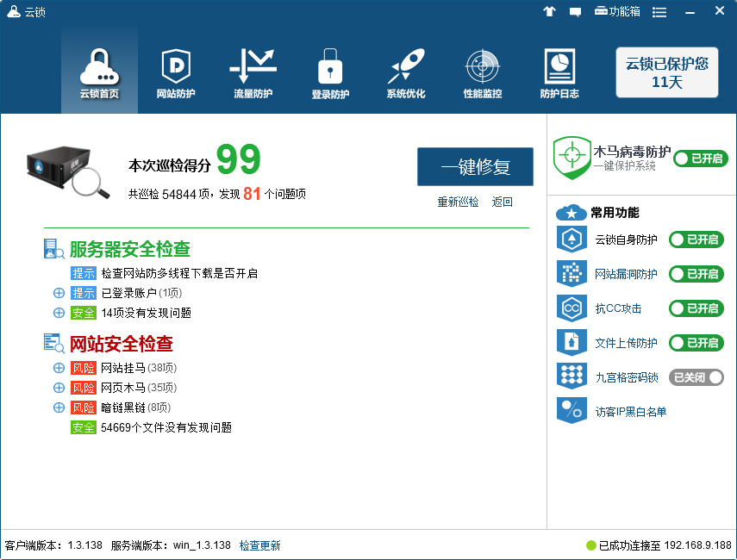
Task: Enable the 九宫格密码锁 switch
Action: pos(696,376)
